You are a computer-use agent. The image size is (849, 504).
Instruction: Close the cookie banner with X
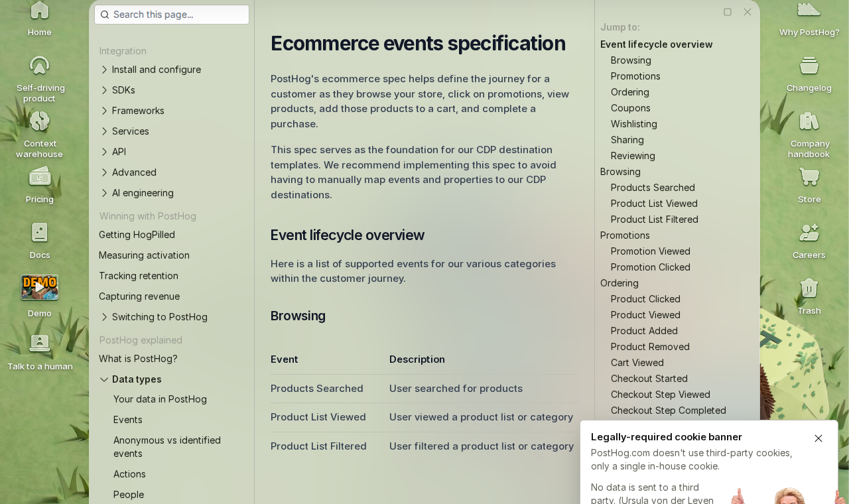(818, 438)
